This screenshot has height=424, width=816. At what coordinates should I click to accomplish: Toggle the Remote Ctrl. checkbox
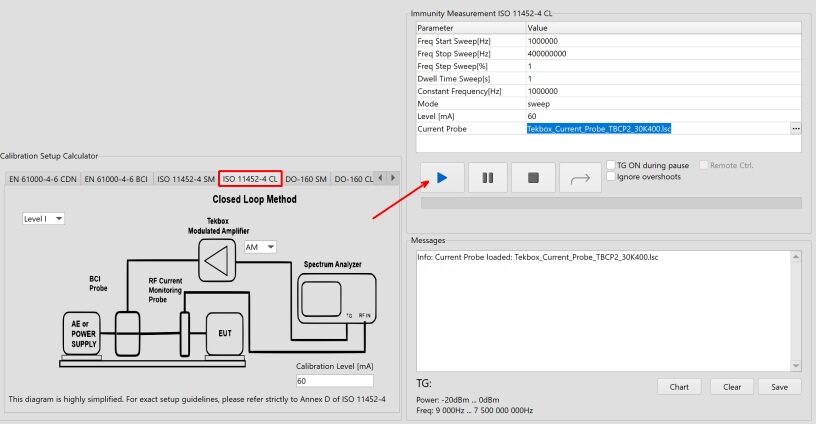[704, 165]
